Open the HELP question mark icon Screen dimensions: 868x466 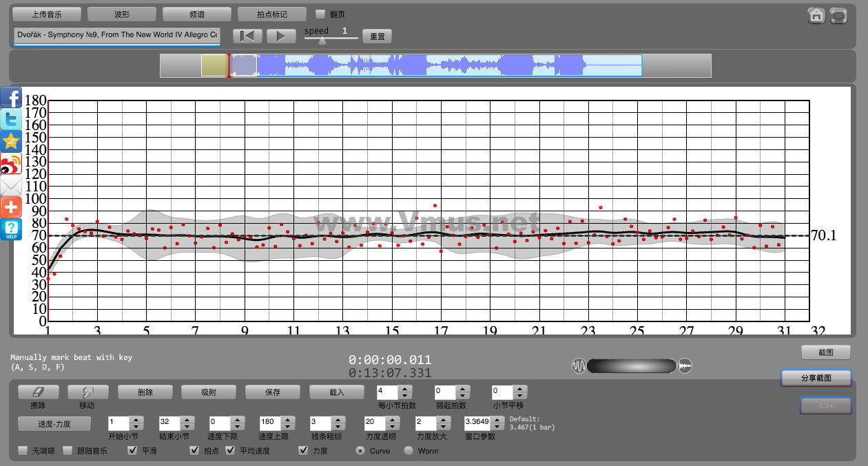pos(11,229)
